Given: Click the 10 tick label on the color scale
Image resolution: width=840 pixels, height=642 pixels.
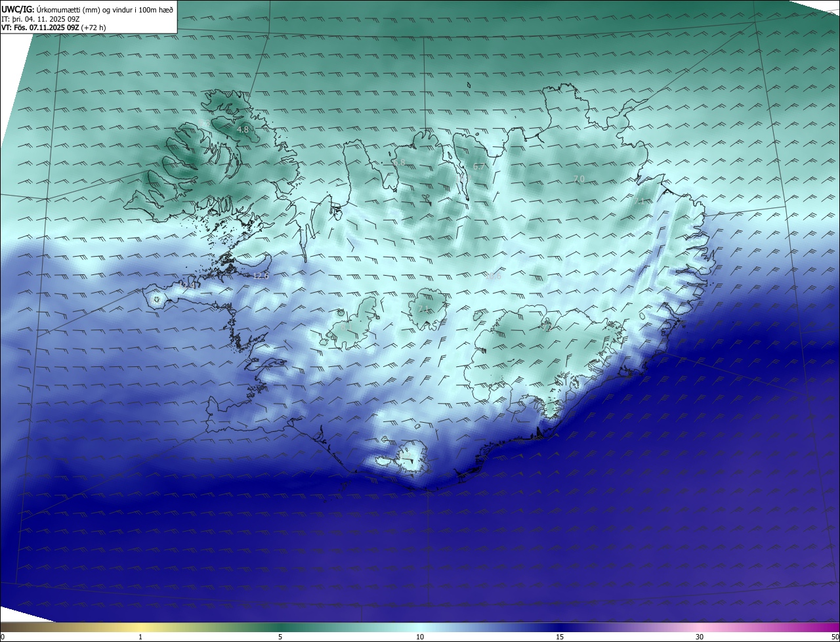Looking at the screenshot, I should [x=420, y=637].
